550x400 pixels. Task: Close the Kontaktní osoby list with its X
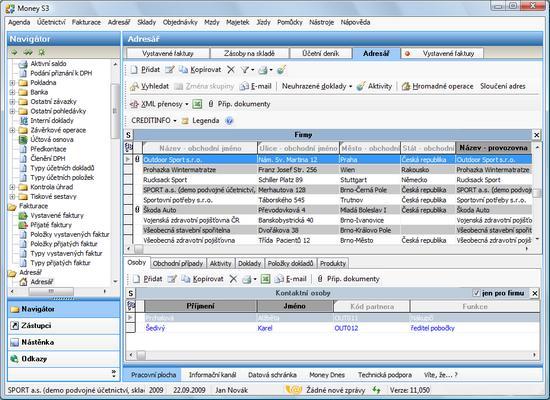pos(535,293)
